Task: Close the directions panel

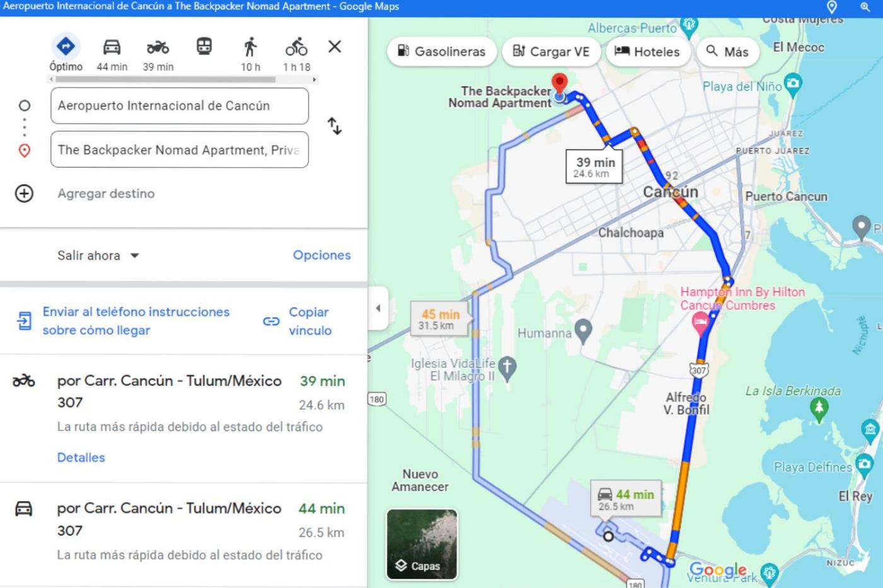Action: [335, 47]
